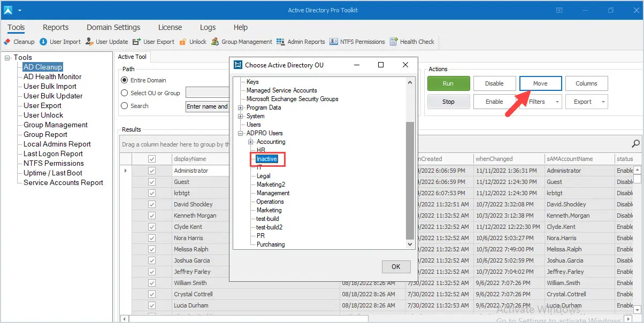644x323 pixels.
Task: Collapse the Tools tree root
Action: click(x=7, y=58)
